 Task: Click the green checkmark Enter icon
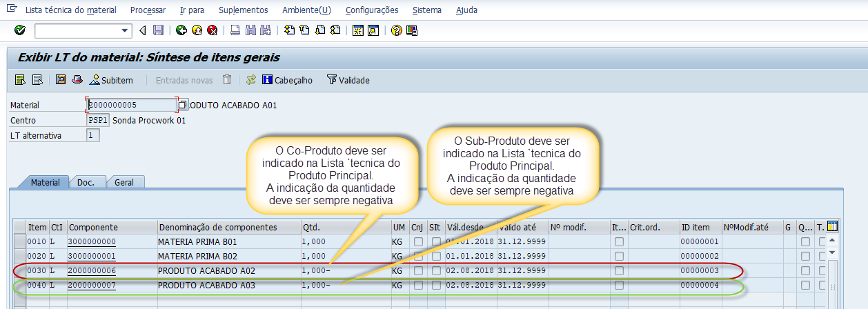tap(19, 30)
